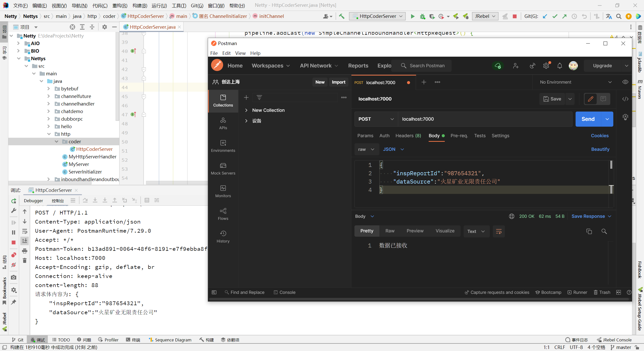This screenshot has width=644, height=351.
Task: Toggle environment quick look eye icon
Action: [625, 82]
